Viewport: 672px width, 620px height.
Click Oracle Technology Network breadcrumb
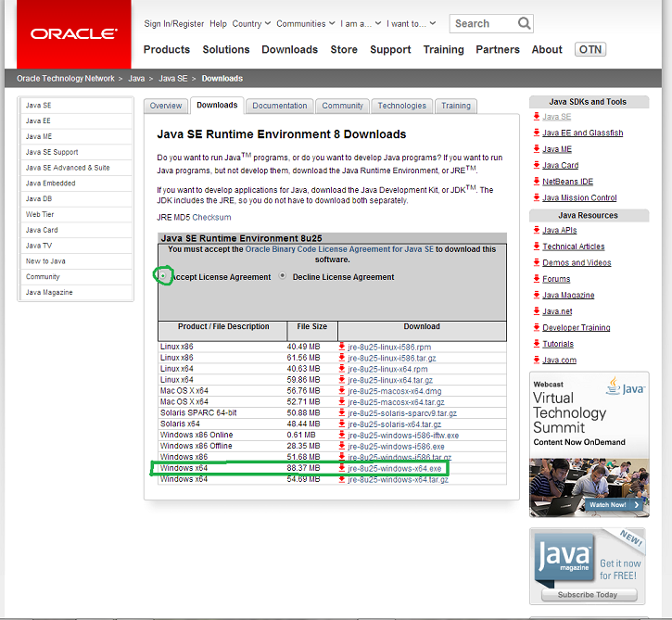pos(66,79)
